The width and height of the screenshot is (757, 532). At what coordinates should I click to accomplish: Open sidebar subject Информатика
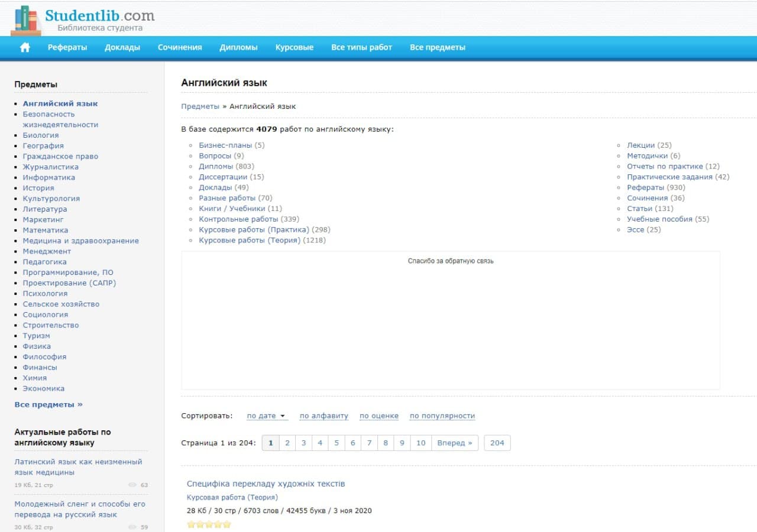click(x=49, y=177)
